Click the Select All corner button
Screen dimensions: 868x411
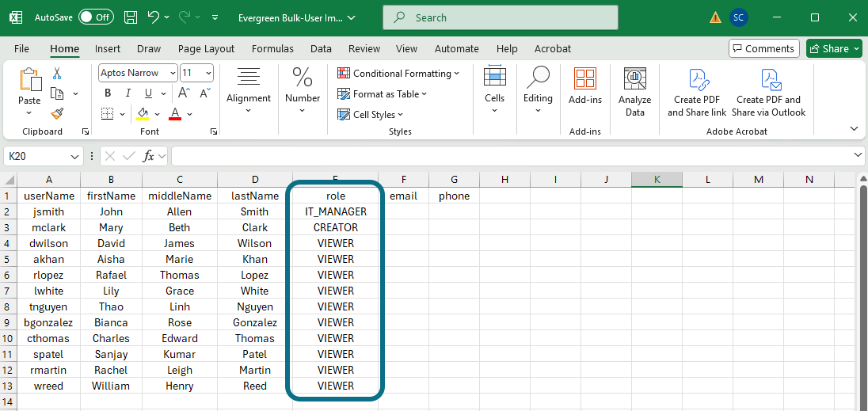(8, 179)
